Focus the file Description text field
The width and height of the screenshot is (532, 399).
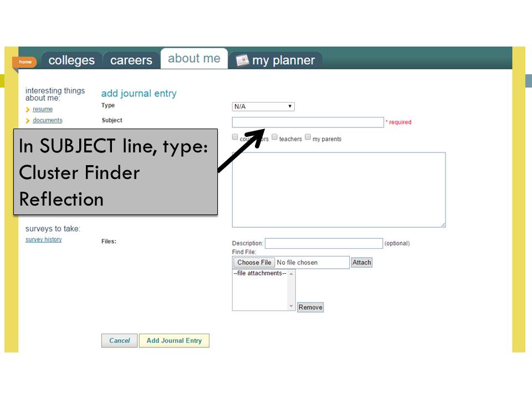[x=324, y=243]
